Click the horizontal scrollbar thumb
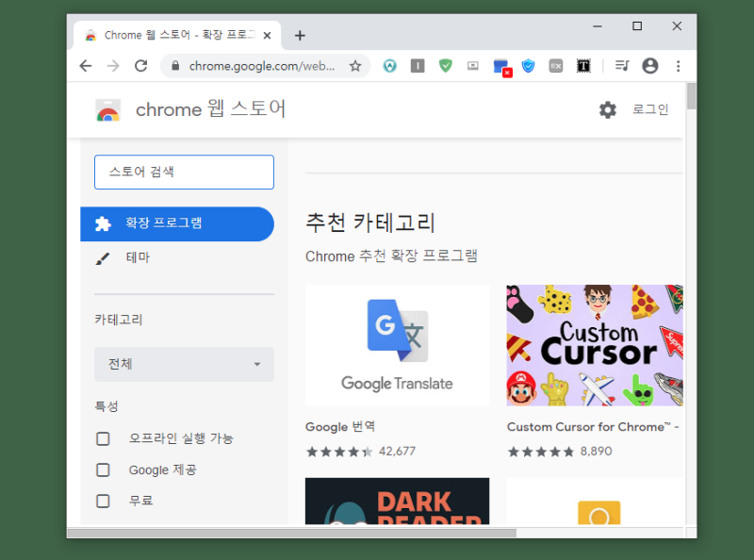 [x=292, y=533]
